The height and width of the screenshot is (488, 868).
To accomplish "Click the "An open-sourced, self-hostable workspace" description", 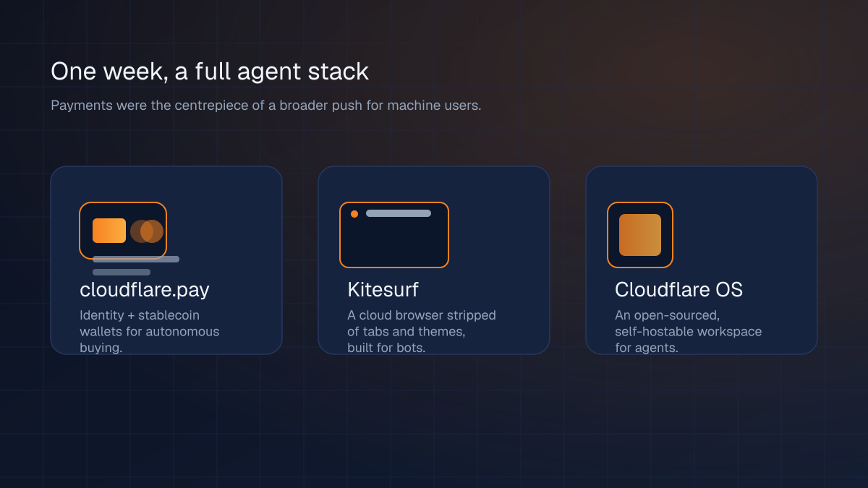I will coord(688,332).
